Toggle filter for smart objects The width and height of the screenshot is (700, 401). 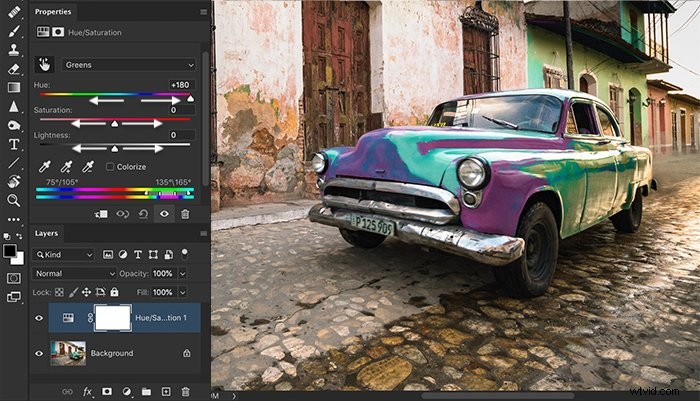(x=169, y=255)
